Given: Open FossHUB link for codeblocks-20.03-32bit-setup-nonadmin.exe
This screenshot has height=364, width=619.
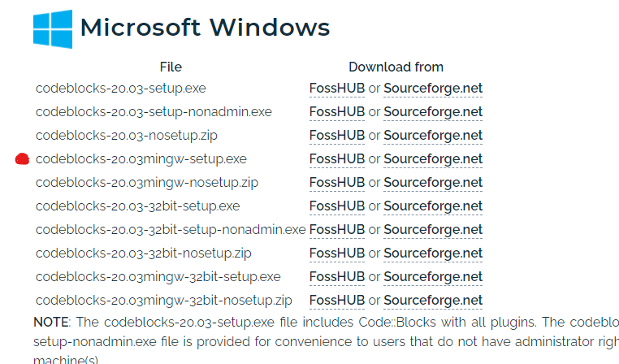Looking at the screenshot, I should click(337, 229).
